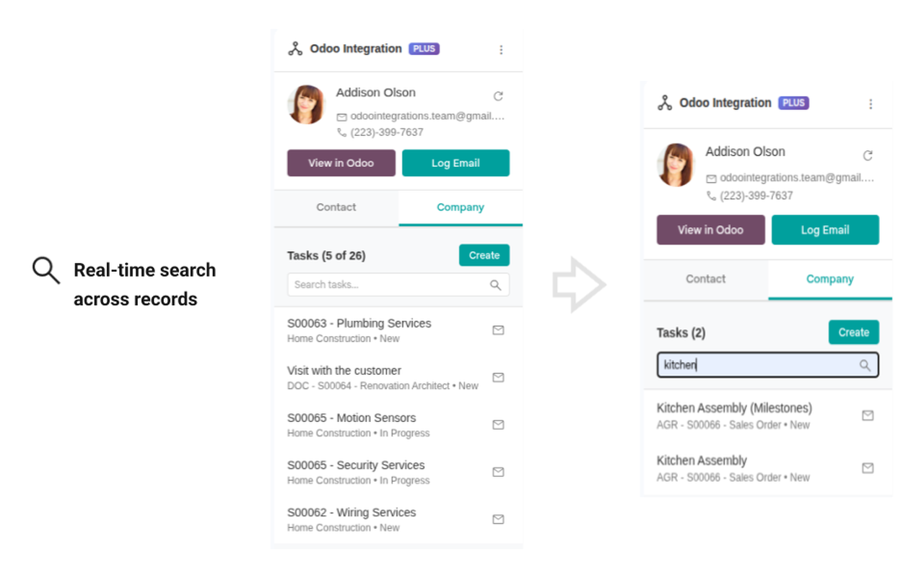The width and height of the screenshot is (924, 578).
Task: Open the three-dot menu in left panel
Action: coord(501,50)
